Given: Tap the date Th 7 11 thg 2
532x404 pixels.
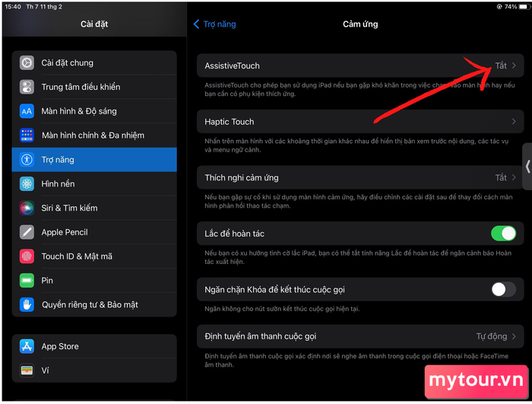Looking at the screenshot, I should point(44,7).
